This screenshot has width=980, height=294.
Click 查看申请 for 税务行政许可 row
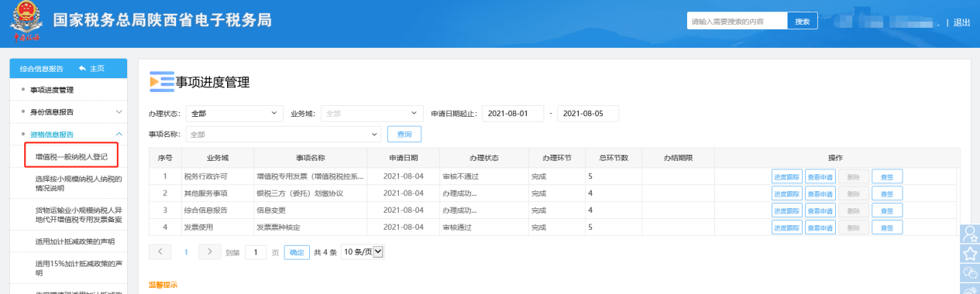pyautogui.click(x=820, y=176)
